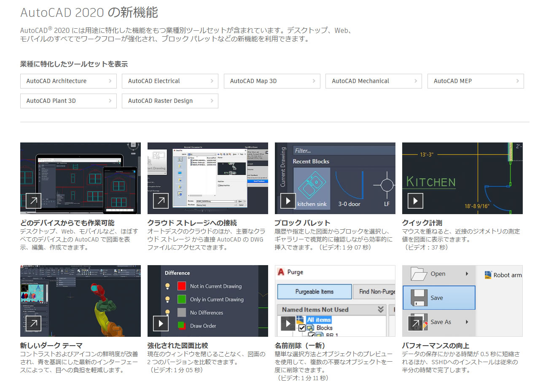Click the Robot arm drawing file icon
543x392 pixels.
488,275
